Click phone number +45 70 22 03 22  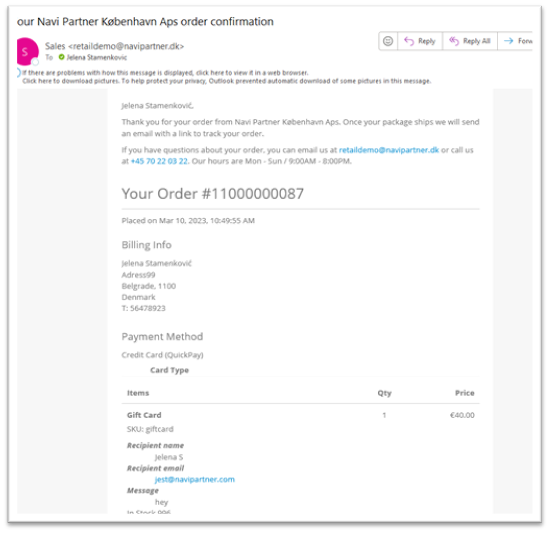coord(159,161)
